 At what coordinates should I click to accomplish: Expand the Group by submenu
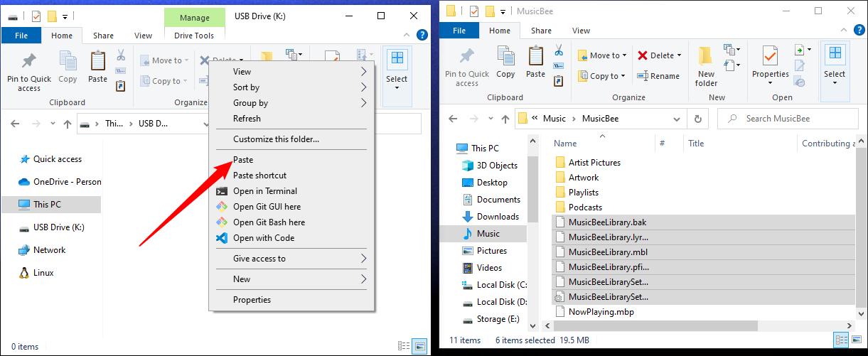pos(291,103)
